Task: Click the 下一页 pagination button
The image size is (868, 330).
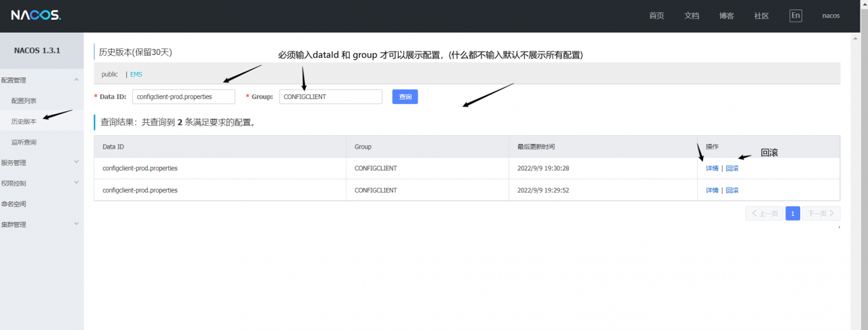Action: [821, 213]
